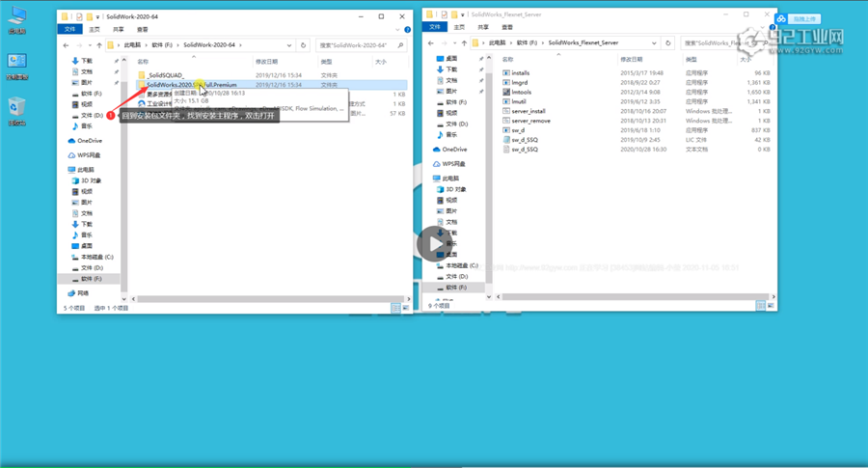Screen dimensions: 868x468
Task: Click properties icon in SolidWork-2020-64 title bar
Action: pyautogui.click(x=79, y=16)
